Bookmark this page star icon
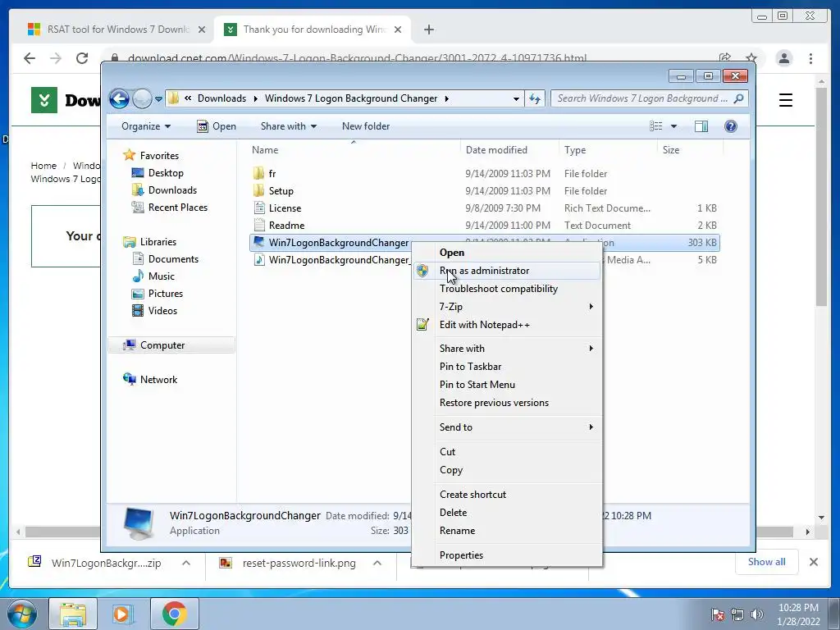 point(751,58)
